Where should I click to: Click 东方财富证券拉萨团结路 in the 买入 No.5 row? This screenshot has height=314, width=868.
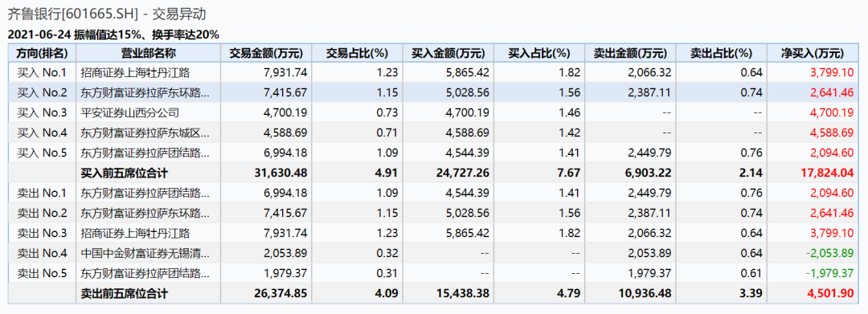145,153
